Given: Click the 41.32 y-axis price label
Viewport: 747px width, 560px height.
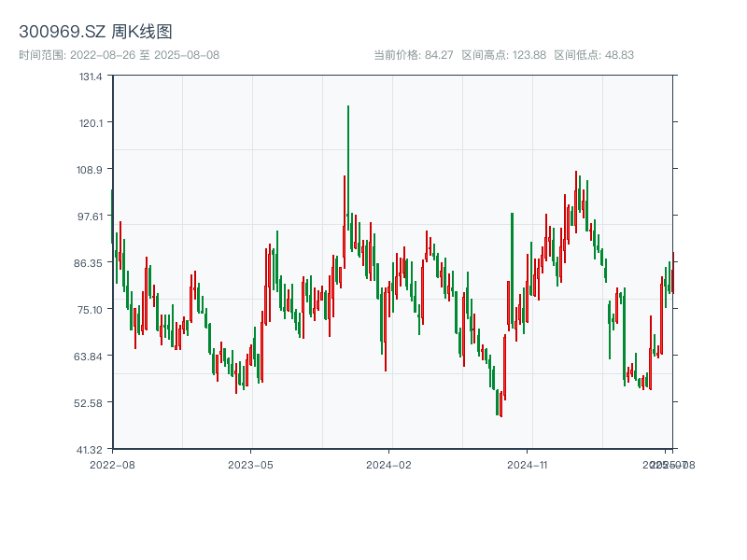Looking at the screenshot, I should point(91,450).
